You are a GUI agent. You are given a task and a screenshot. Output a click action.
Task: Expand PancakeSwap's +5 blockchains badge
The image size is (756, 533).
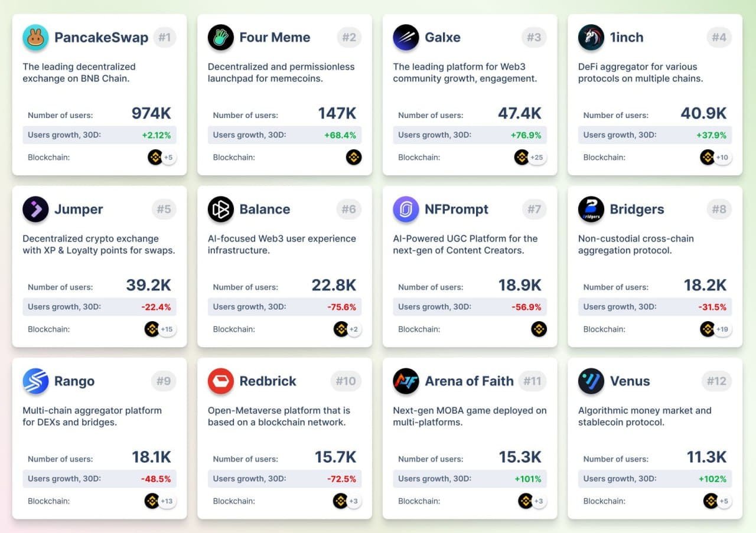(168, 158)
